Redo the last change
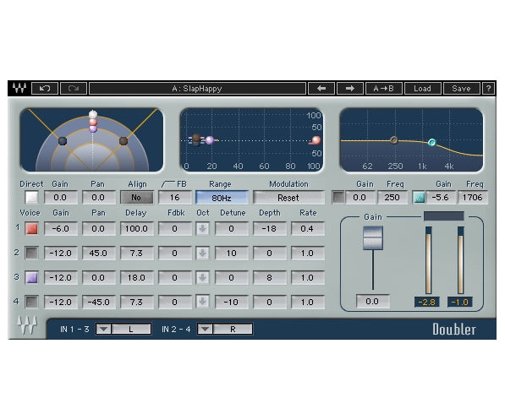This screenshot has width=505, height=420. [74, 88]
